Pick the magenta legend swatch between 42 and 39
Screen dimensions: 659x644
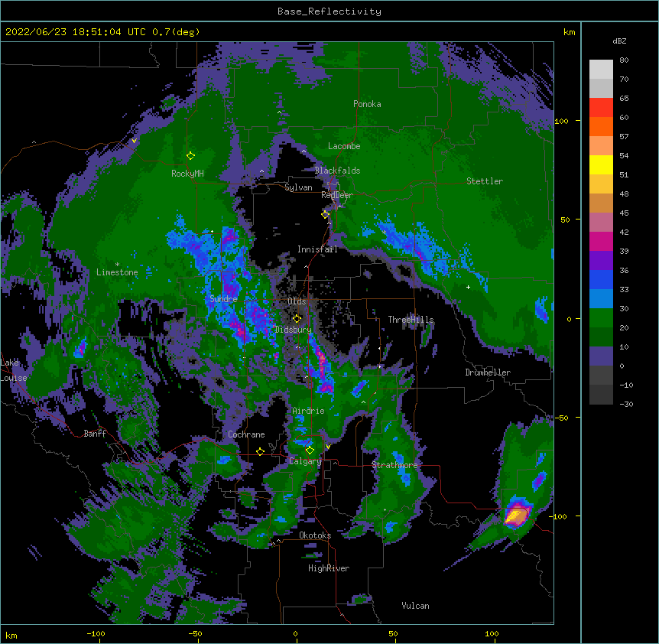tap(601, 241)
